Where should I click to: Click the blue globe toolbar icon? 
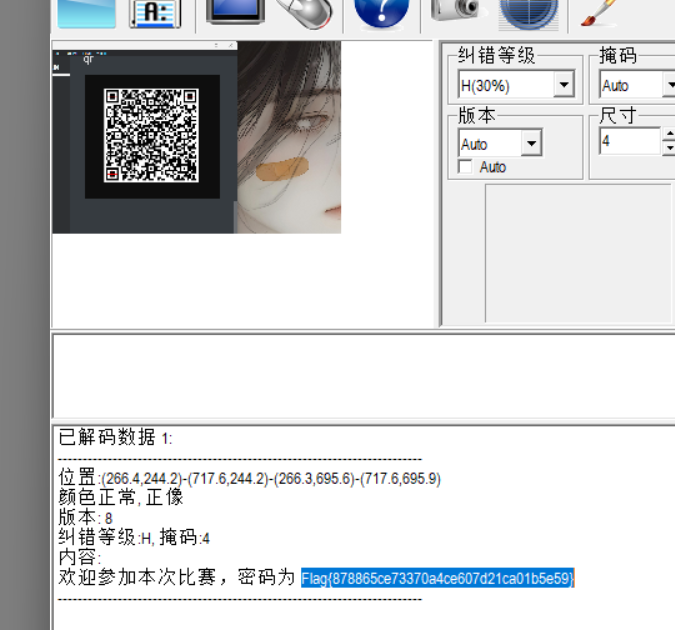[529, 14]
